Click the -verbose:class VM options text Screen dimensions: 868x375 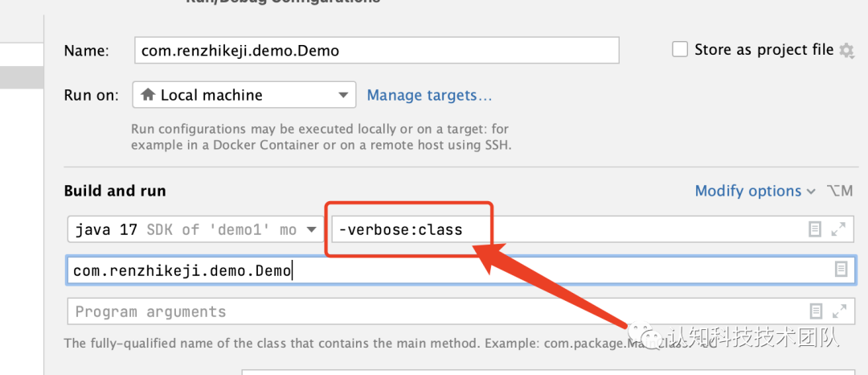(401, 230)
